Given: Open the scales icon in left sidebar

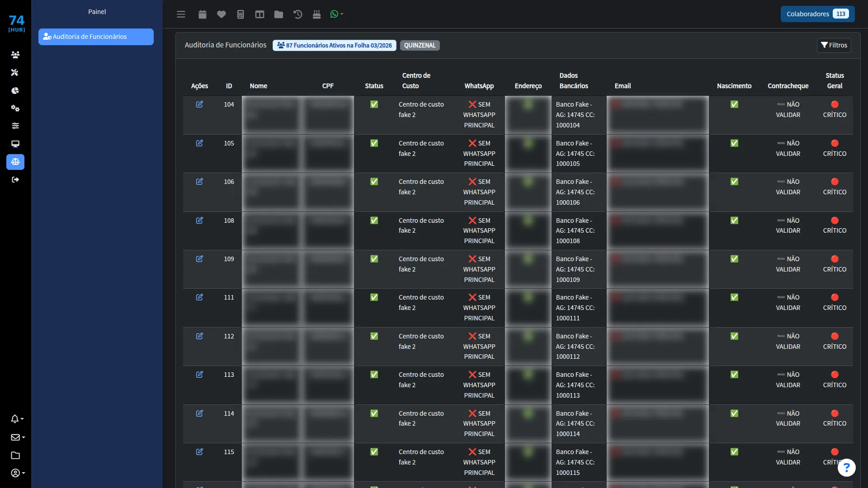Looking at the screenshot, I should tap(15, 162).
